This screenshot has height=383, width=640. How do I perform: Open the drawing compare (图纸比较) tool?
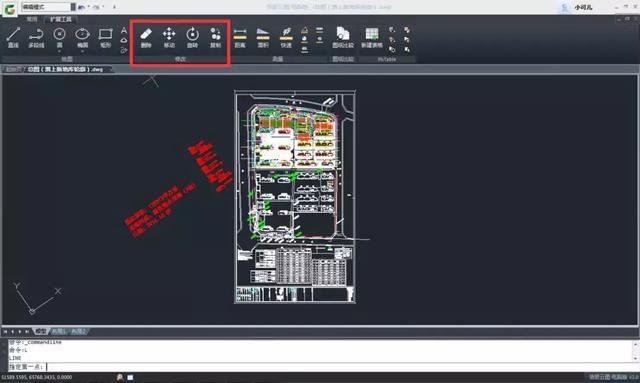tap(343, 38)
